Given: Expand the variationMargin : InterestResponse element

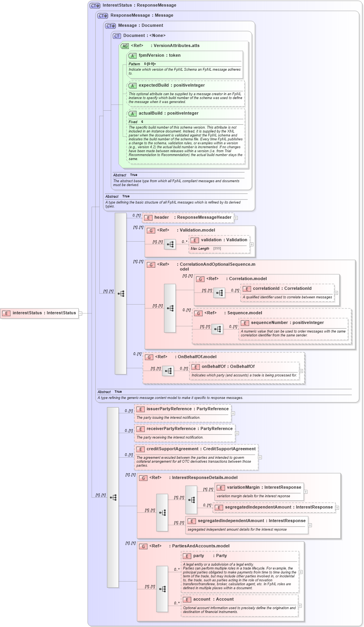Looking at the screenshot, I should pyautogui.click(x=306, y=492).
